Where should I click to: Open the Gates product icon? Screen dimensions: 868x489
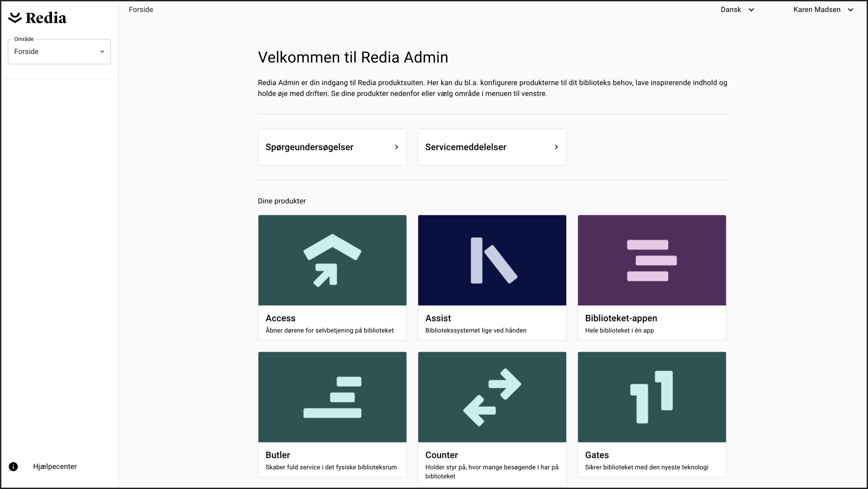[652, 397]
